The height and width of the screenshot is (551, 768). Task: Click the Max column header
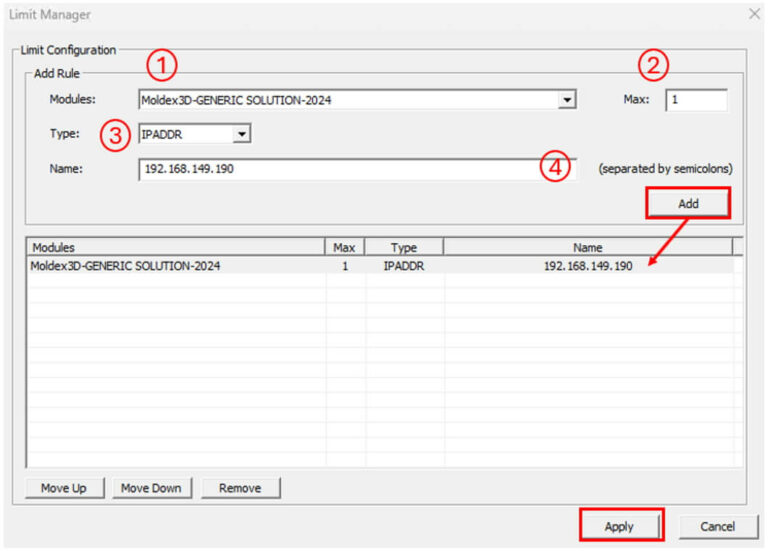pyautogui.click(x=344, y=247)
